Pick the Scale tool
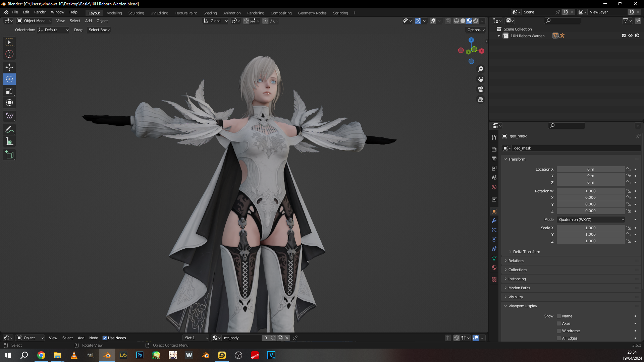 [x=9, y=91]
